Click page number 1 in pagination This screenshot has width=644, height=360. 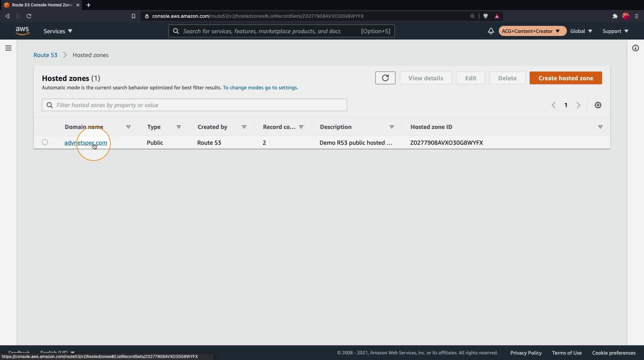566,105
